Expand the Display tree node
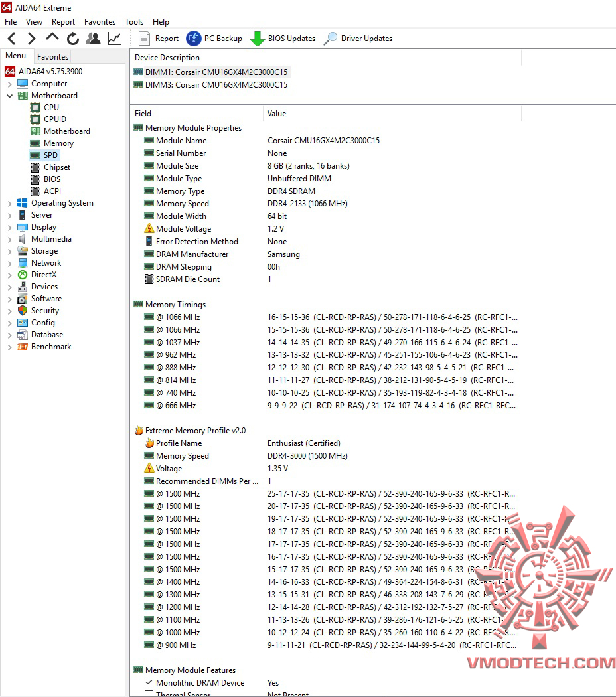Screen dimensions: 616x697 (x=9, y=227)
